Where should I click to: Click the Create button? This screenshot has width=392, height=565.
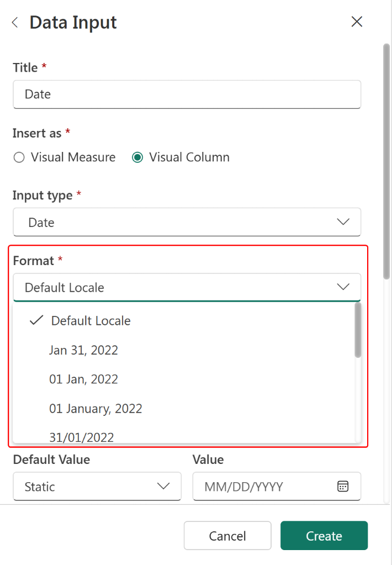point(324,536)
